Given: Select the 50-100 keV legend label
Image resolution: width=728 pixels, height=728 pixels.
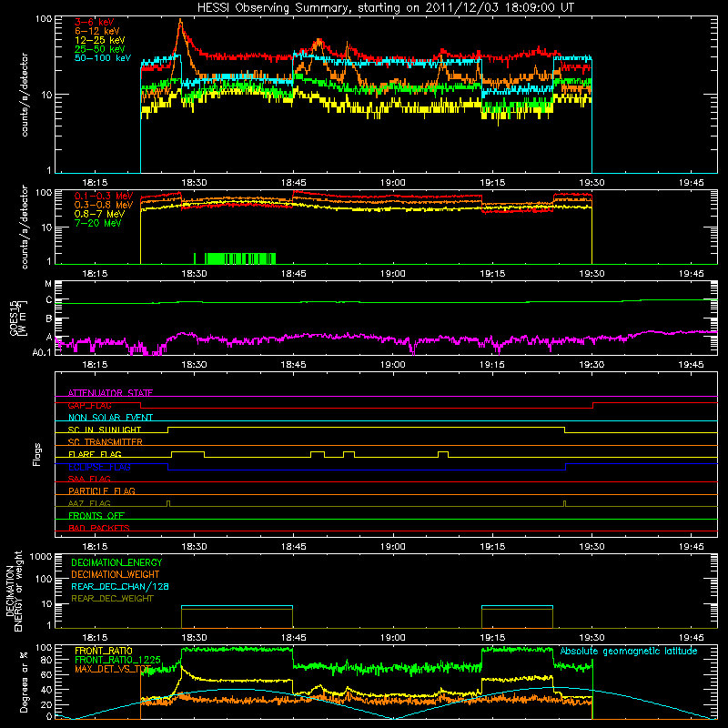Looking at the screenshot, I should point(103,58).
